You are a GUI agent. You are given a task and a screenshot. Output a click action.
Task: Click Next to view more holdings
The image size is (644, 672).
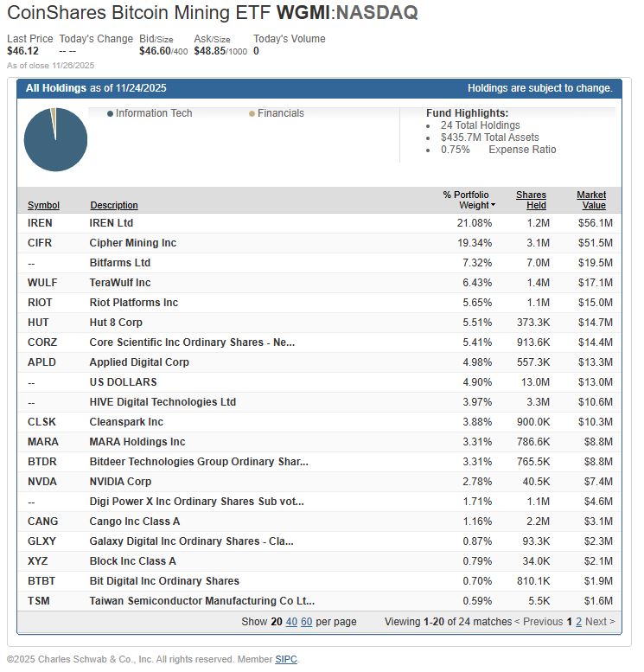(x=600, y=621)
